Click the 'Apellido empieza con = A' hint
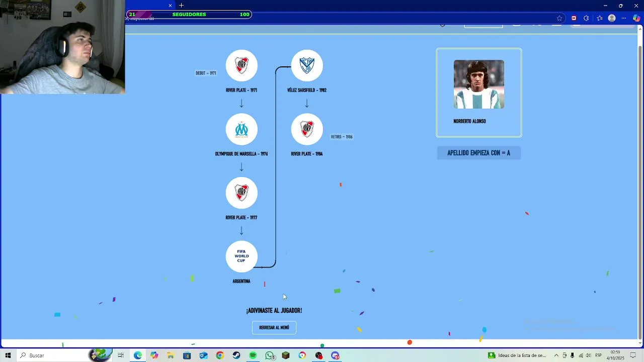Screen dimensions: 644x362 (x=479, y=153)
